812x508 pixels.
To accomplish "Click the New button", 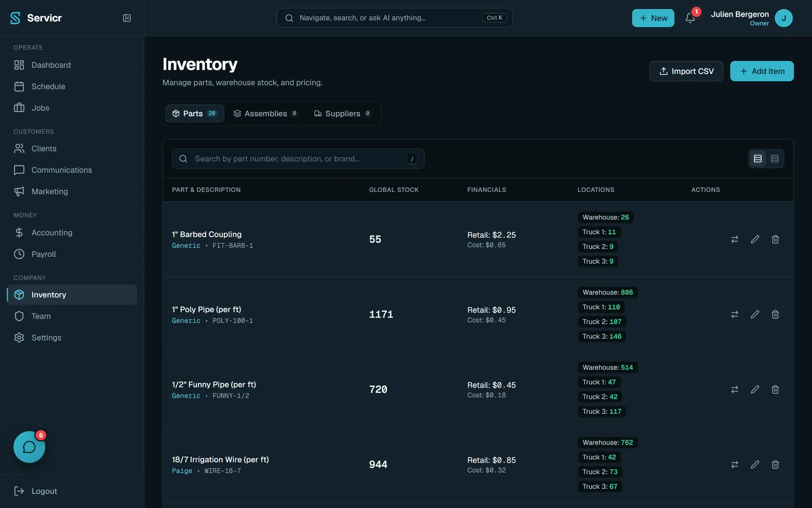I will tap(653, 18).
